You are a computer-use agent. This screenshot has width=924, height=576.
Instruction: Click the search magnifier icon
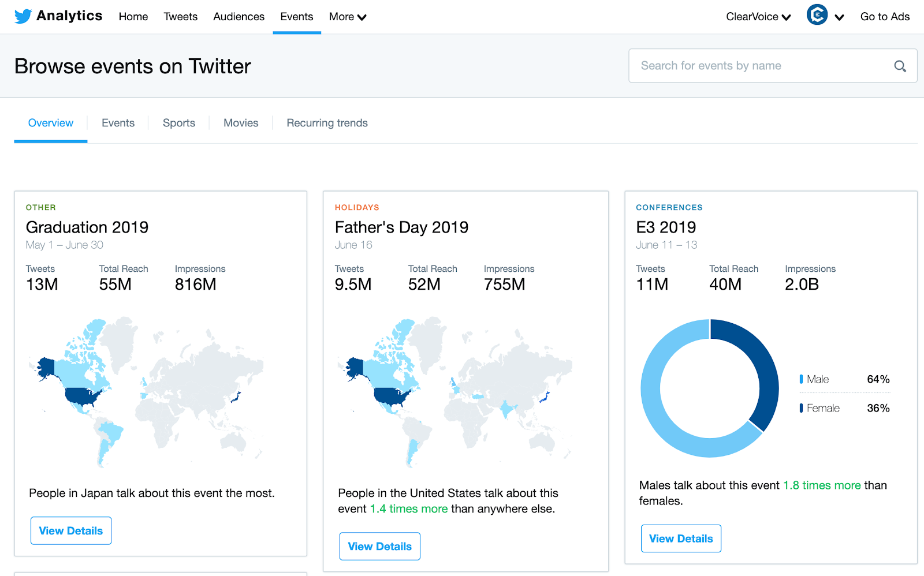point(900,66)
